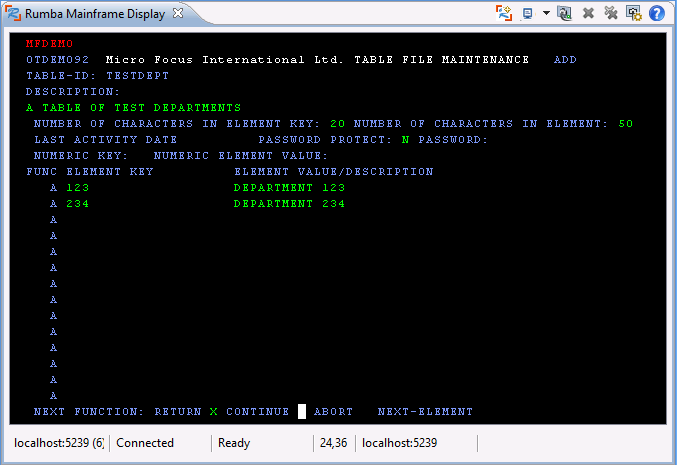Screen dimensions: 677x465
Task: Open the dropdown arrow beside the monitor icon
Action: pos(546,13)
